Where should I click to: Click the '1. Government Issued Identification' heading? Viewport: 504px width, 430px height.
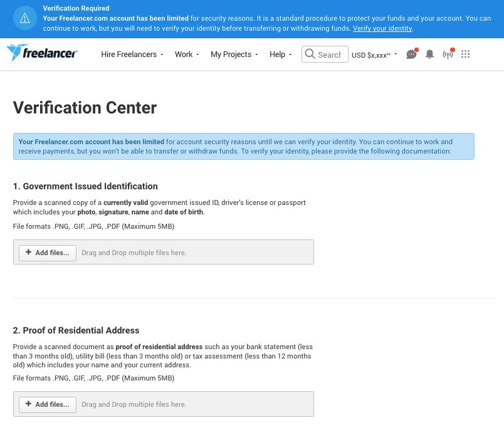(85, 186)
